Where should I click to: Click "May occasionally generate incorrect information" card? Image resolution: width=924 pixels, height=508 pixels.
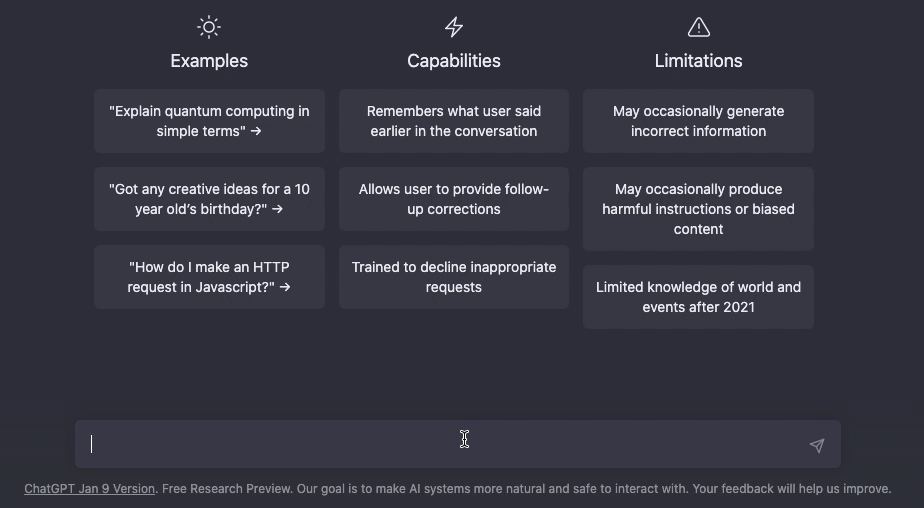698,121
